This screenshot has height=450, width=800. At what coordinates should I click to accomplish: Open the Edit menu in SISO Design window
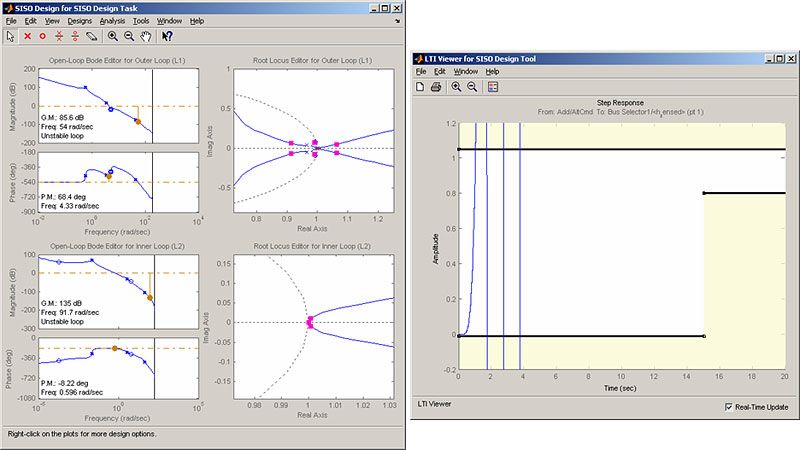point(31,21)
